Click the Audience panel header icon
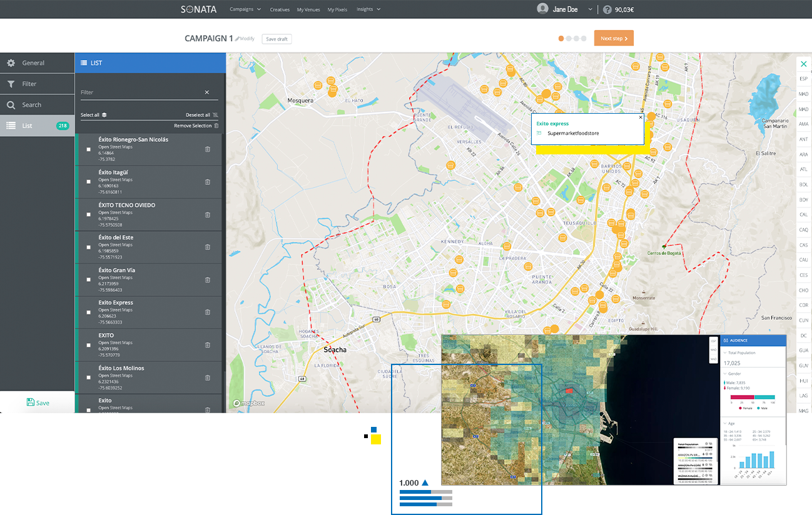Viewport: 812px width, 515px height. point(726,341)
